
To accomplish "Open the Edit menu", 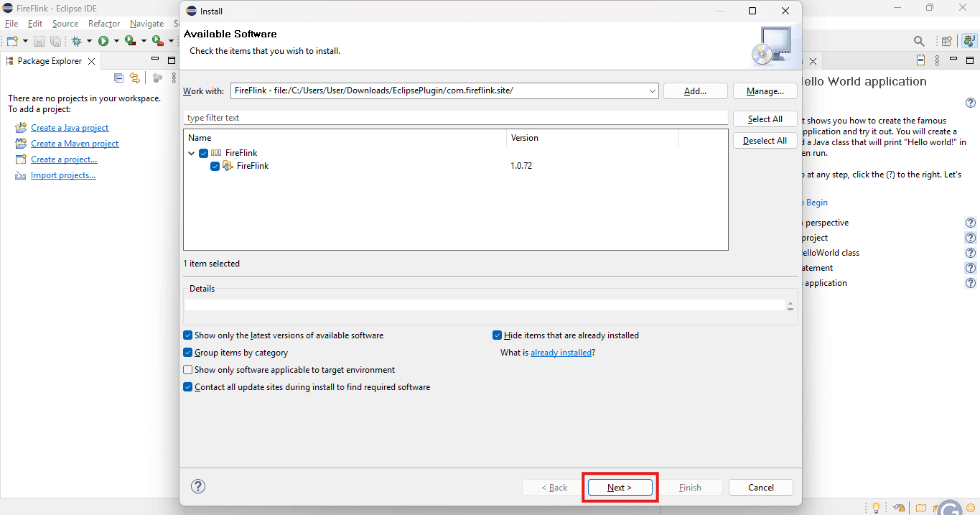I will (x=35, y=24).
